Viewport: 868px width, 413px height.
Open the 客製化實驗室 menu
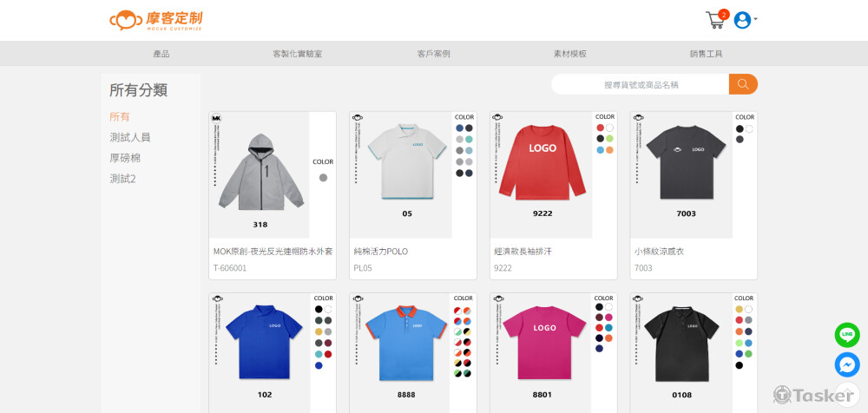point(297,54)
